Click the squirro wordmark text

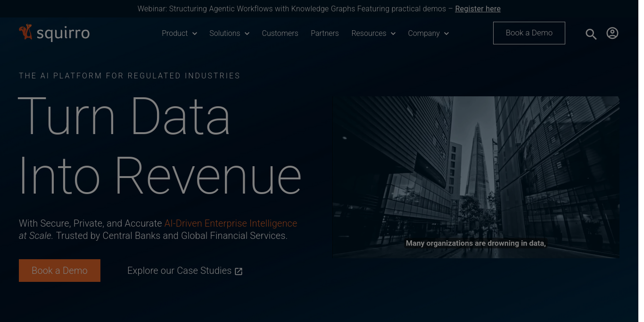63,34
